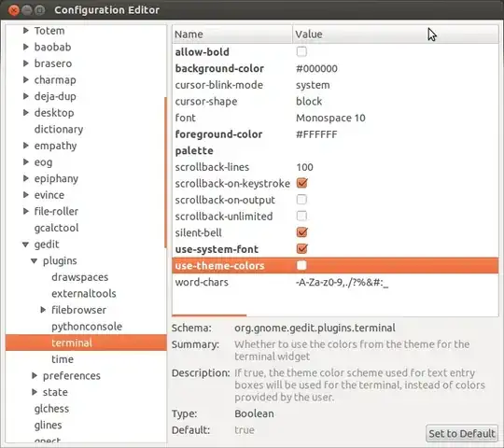Viewport: 504px width, 448px height.
Task: Expand the filebrowser disclosure triangle
Action: (x=43, y=310)
